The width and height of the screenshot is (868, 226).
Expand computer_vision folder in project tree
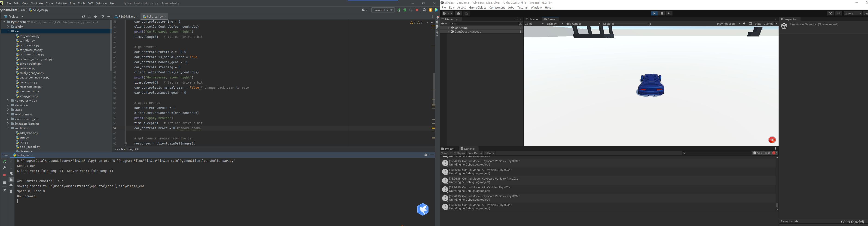point(8,101)
